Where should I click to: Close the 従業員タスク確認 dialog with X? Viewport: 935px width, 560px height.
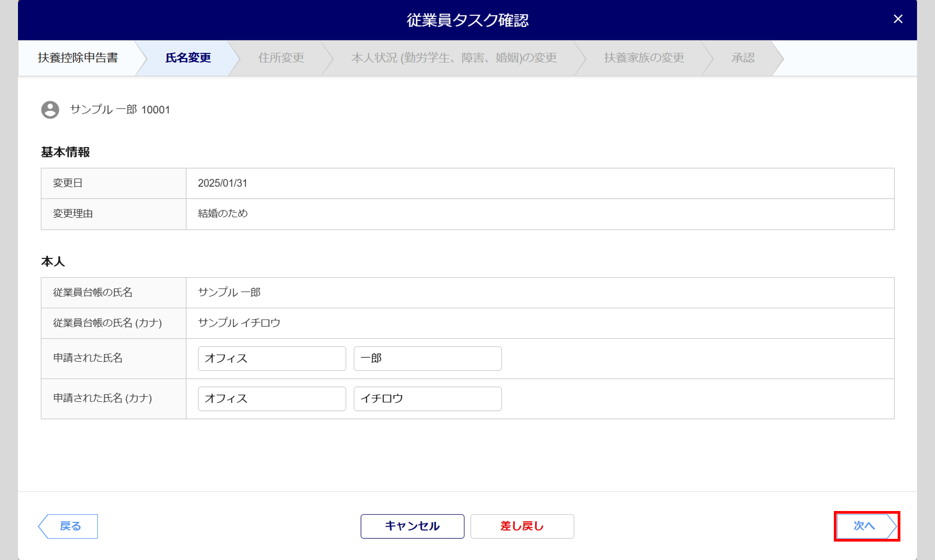tap(898, 19)
